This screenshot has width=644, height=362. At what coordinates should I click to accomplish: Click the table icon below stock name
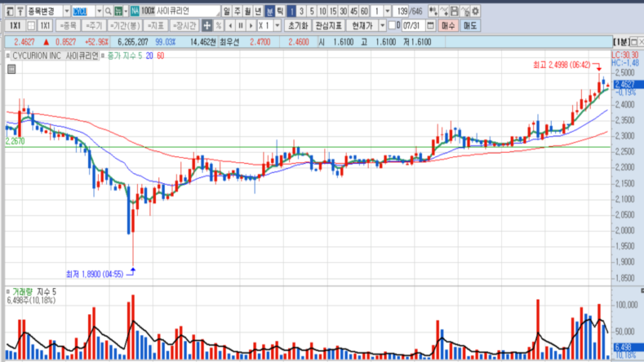point(11,69)
